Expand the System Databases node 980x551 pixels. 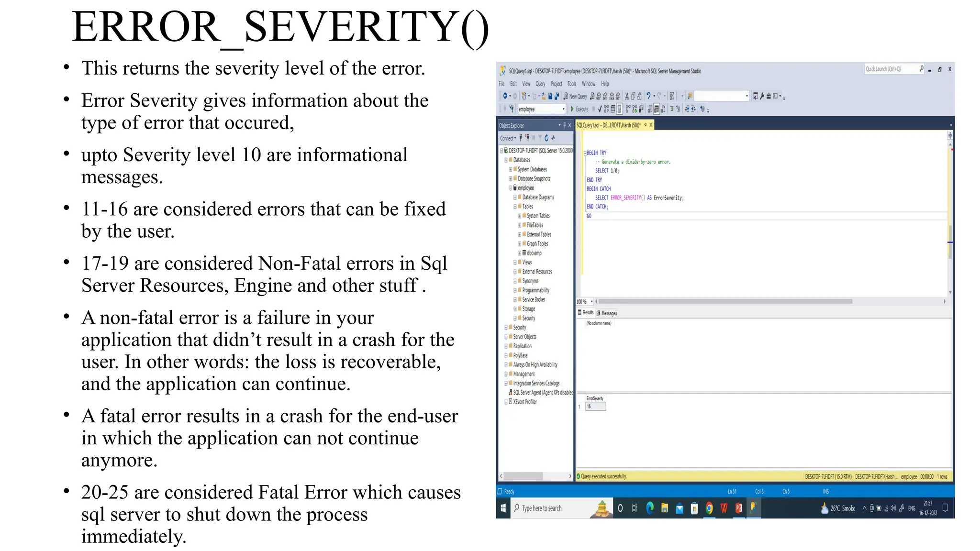point(510,169)
